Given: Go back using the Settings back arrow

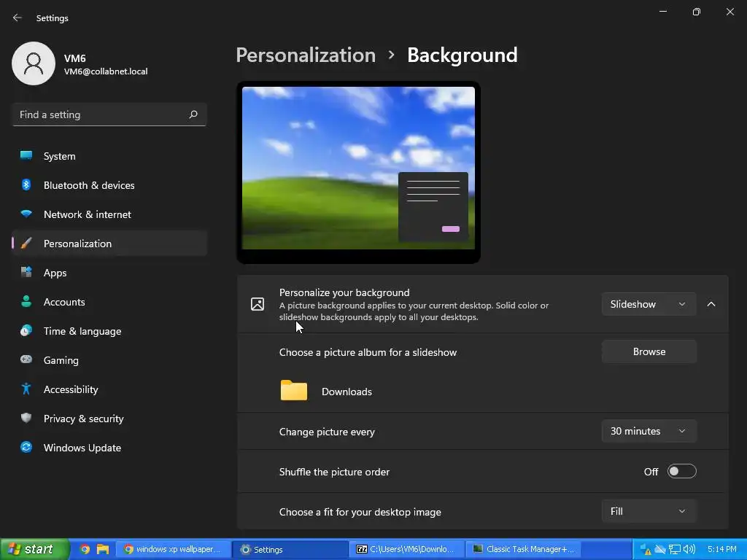Looking at the screenshot, I should (x=18, y=17).
